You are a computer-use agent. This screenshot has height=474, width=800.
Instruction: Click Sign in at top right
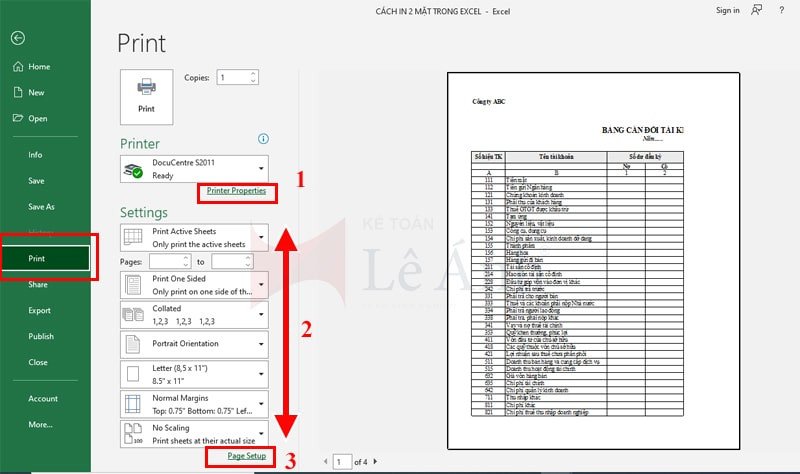727,10
